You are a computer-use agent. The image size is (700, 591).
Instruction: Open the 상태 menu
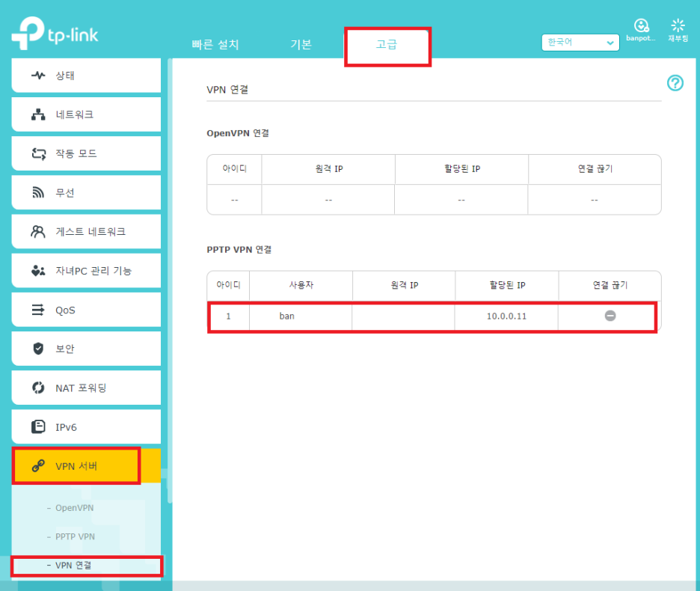point(86,75)
